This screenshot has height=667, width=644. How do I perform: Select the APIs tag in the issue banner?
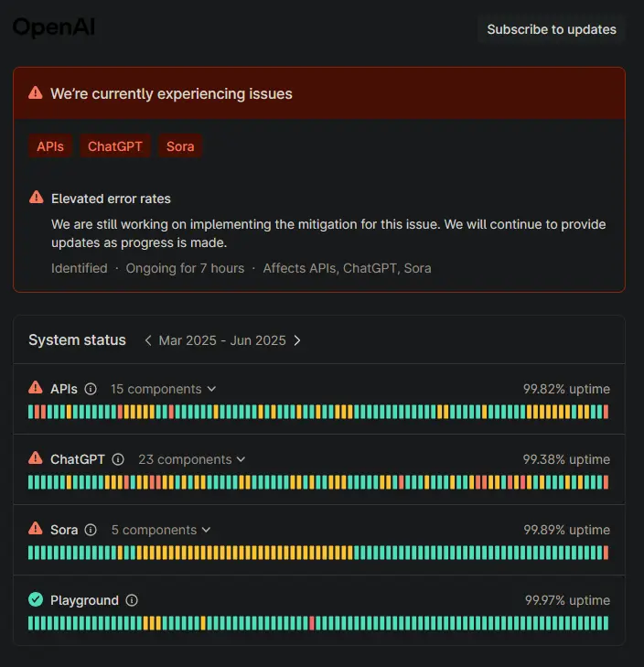(50, 146)
